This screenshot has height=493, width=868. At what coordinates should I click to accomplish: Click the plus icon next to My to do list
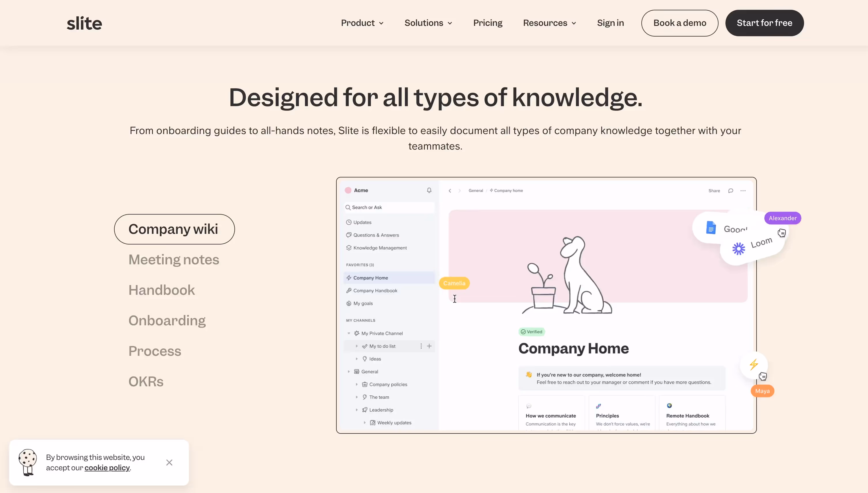click(429, 346)
